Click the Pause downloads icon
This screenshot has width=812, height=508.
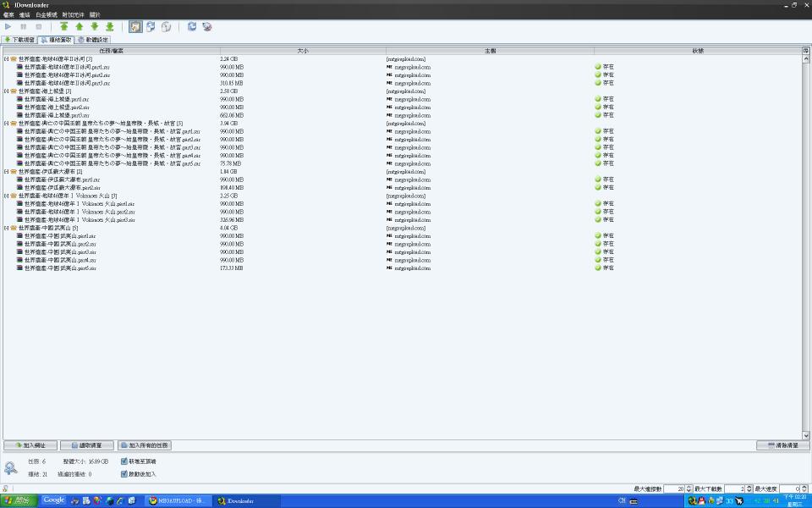(x=24, y=26)
